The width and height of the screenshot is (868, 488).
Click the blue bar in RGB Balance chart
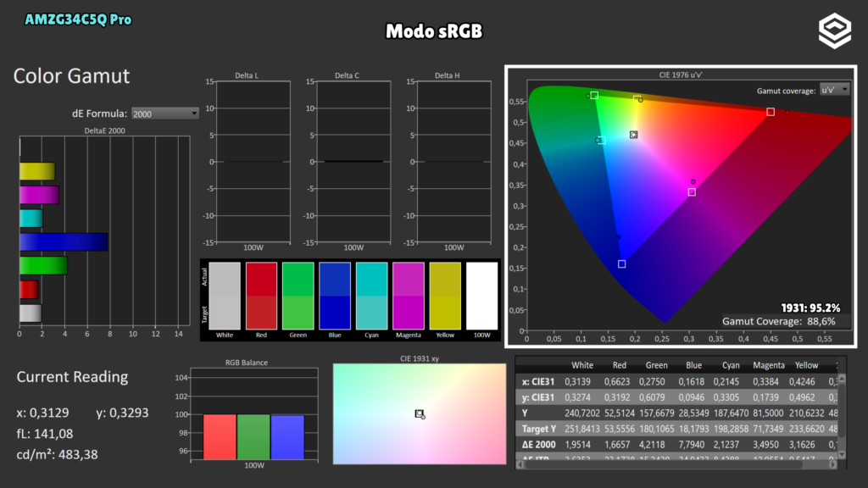[287, 437]
